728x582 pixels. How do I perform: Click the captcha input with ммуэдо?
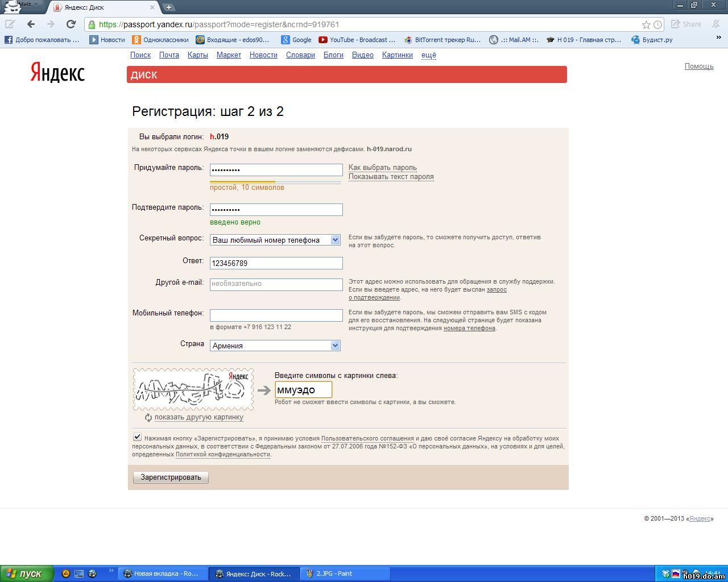point(303,390)
